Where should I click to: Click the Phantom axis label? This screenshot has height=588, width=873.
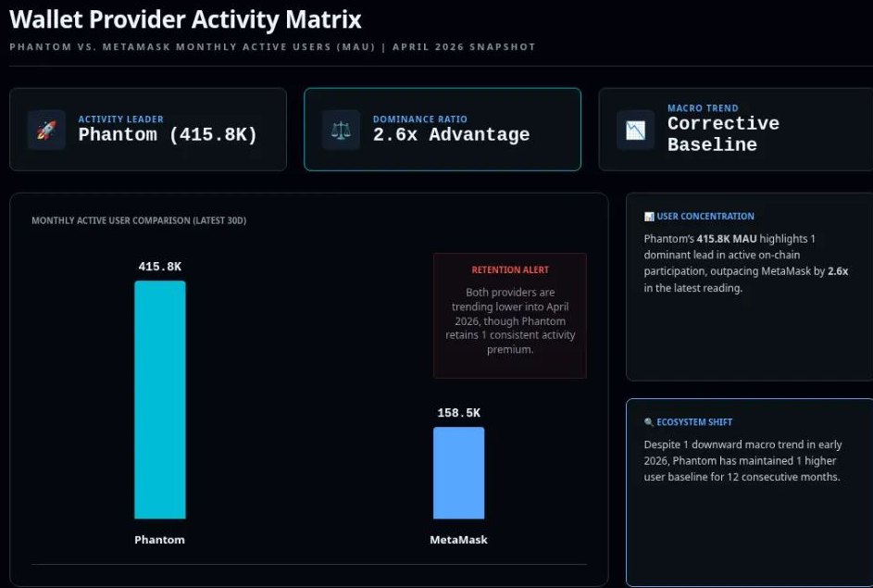160,540
